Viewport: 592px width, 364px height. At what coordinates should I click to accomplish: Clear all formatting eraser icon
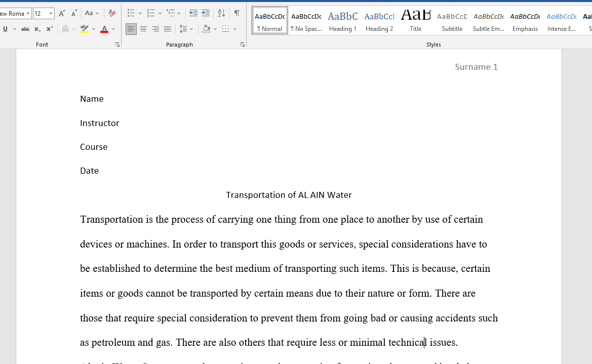point(112,14)
